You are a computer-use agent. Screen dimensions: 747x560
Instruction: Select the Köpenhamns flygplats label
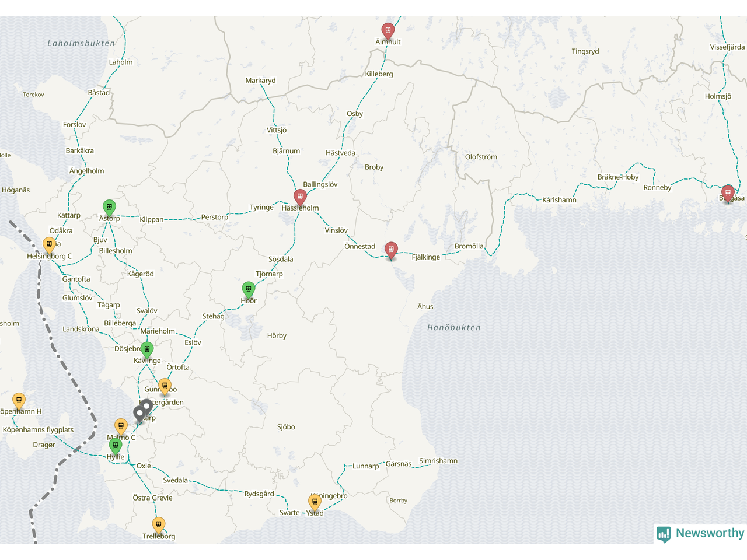click(x=39, y=430)
